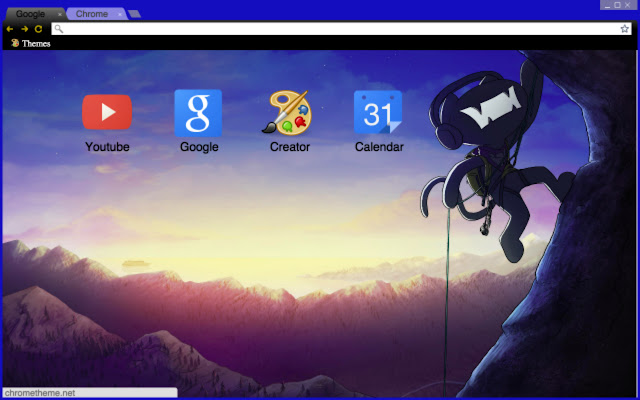This screenshot has height=400, width=640.
Task: Open a new tab with the new-tab button
Action: point(134,14)
